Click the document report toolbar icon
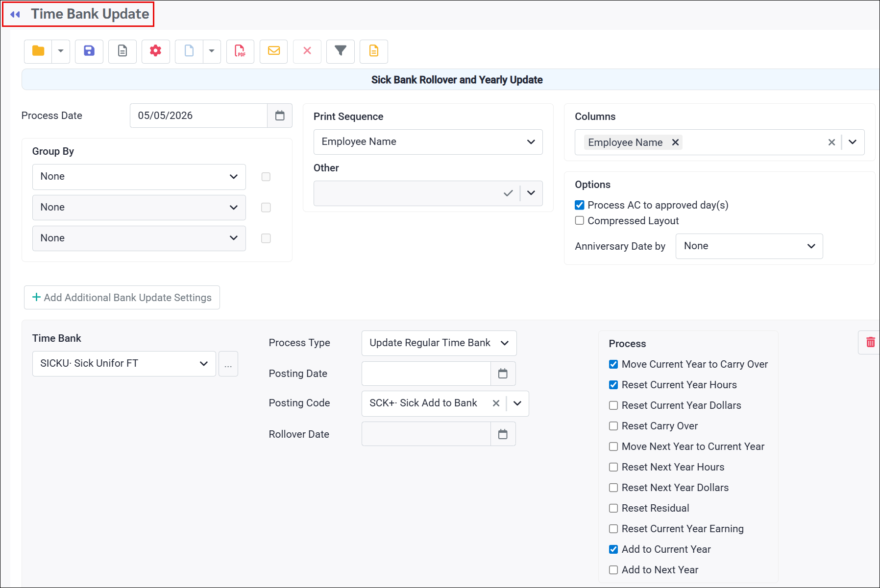880x588 pixels. [122, 51]
